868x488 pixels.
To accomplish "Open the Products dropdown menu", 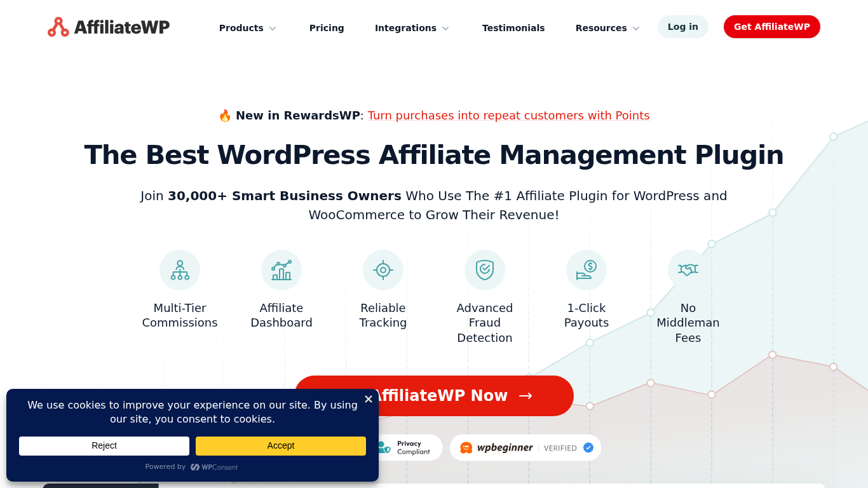I will coord(247,28).
